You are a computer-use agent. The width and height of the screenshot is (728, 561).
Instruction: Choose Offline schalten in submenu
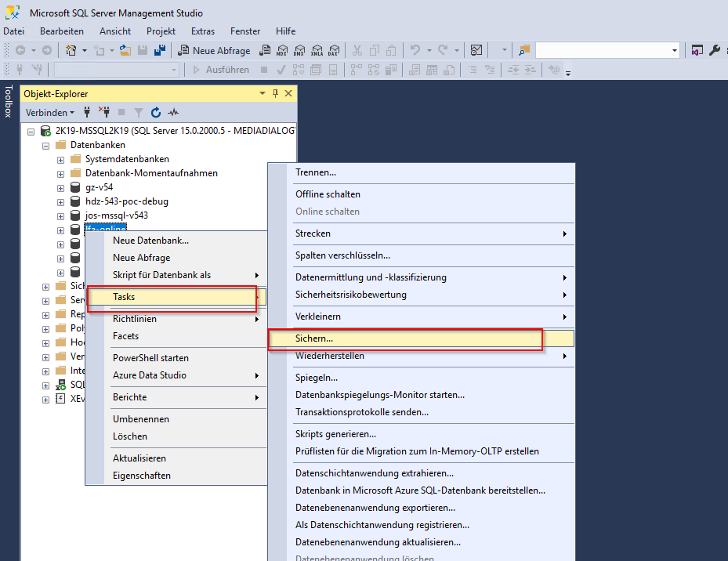421,194
